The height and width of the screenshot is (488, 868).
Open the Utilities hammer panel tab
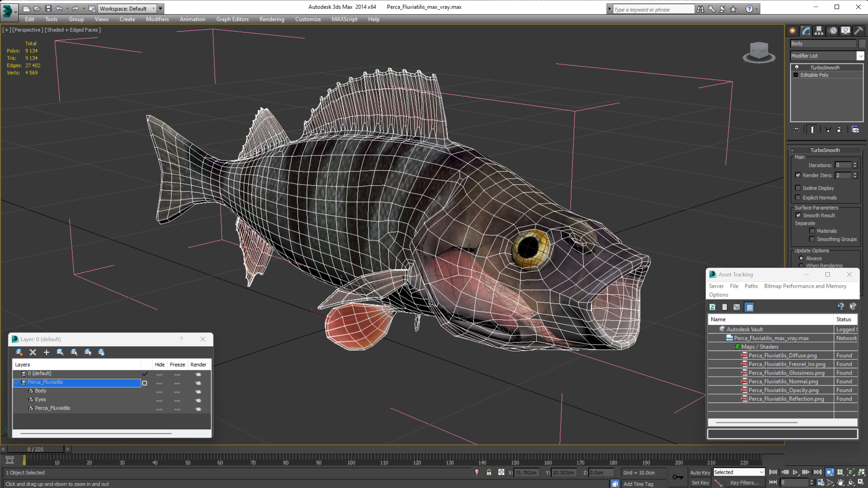coord(859,31)
